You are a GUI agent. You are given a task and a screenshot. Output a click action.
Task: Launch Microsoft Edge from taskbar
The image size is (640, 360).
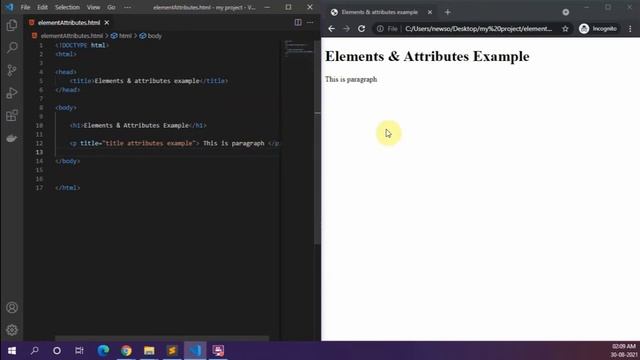[103, 351]
